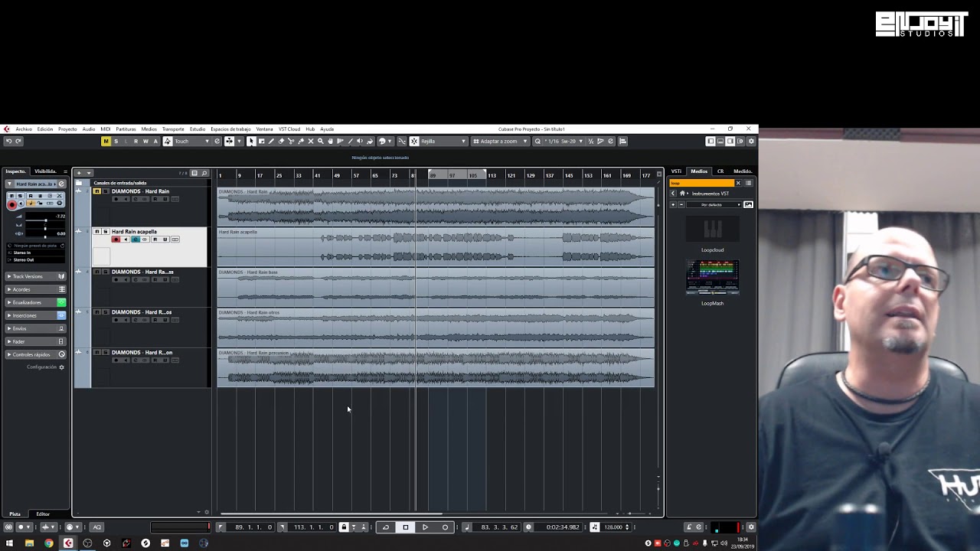Viewport: 980px width, 551px height.
Task: Switch to the CR tab in right zone
Action: click(x=720, y=171)
